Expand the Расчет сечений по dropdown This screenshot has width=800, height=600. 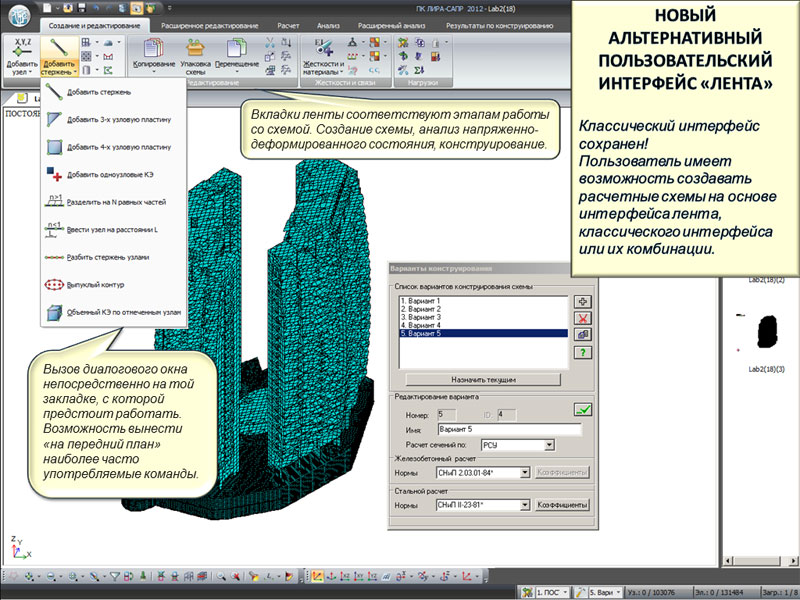click(x=549, y=444)
